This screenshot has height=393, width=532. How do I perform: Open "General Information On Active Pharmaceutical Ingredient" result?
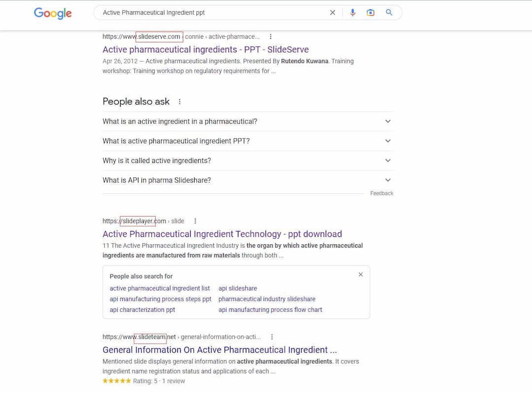tap(220, 350)
